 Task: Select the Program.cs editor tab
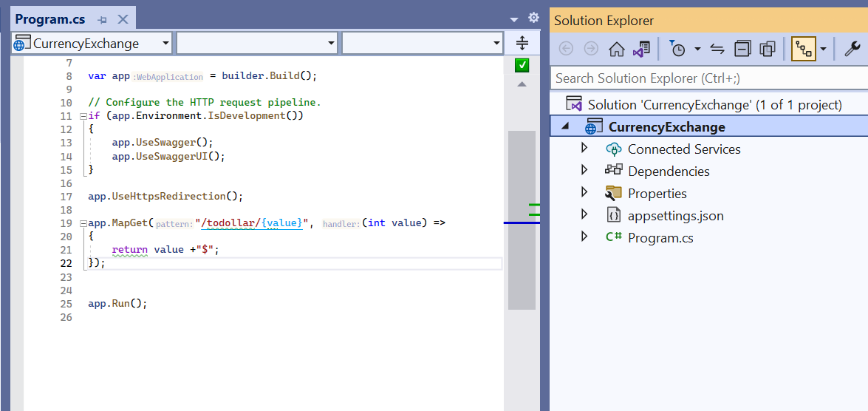[49, 20]
